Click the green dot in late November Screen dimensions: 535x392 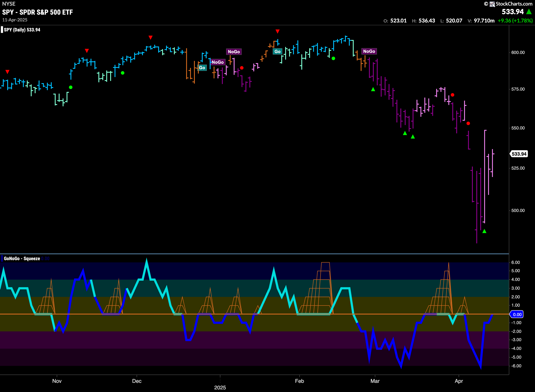coord(123,73)
